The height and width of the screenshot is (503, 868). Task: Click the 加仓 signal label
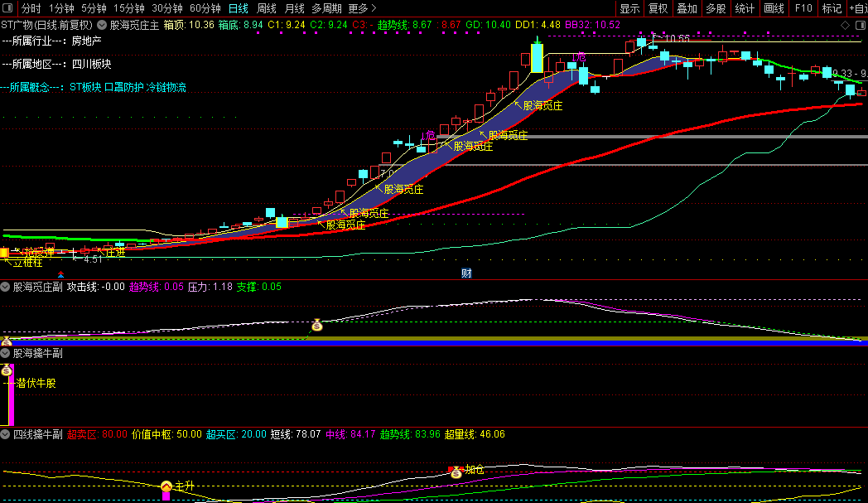click(475, 470)
